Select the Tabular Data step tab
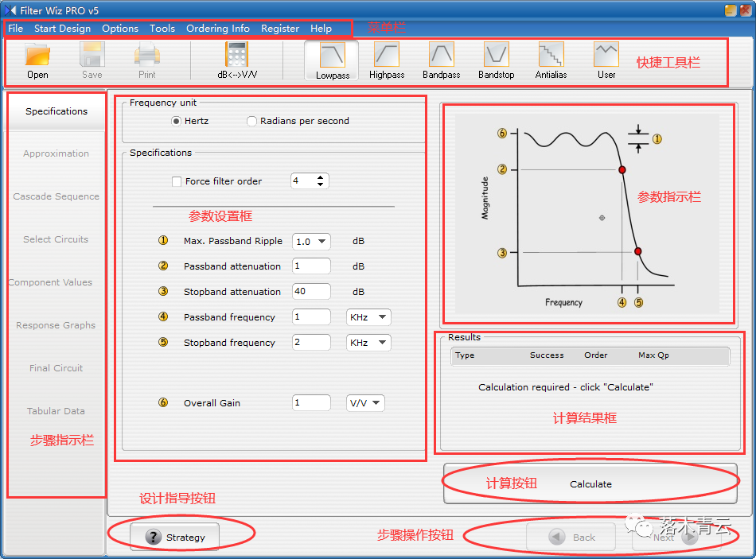This screenshot has height=559, width=756. (57, 411)
